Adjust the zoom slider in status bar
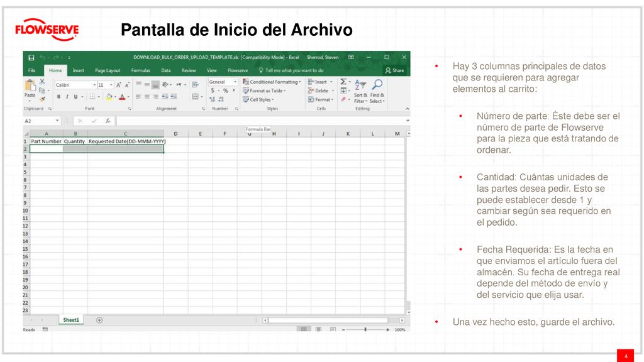The image size is (644, 362). (365, 329)
